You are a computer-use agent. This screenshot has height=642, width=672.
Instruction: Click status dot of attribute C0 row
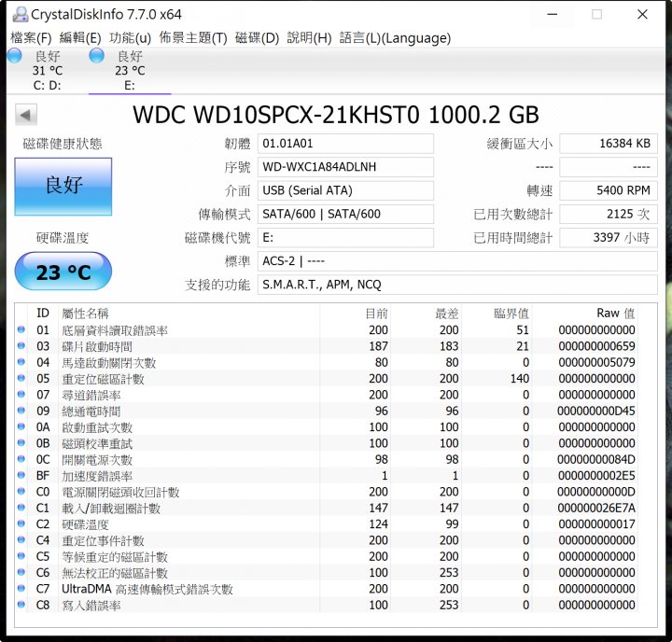pyautogui.click(x=21, y=491)
